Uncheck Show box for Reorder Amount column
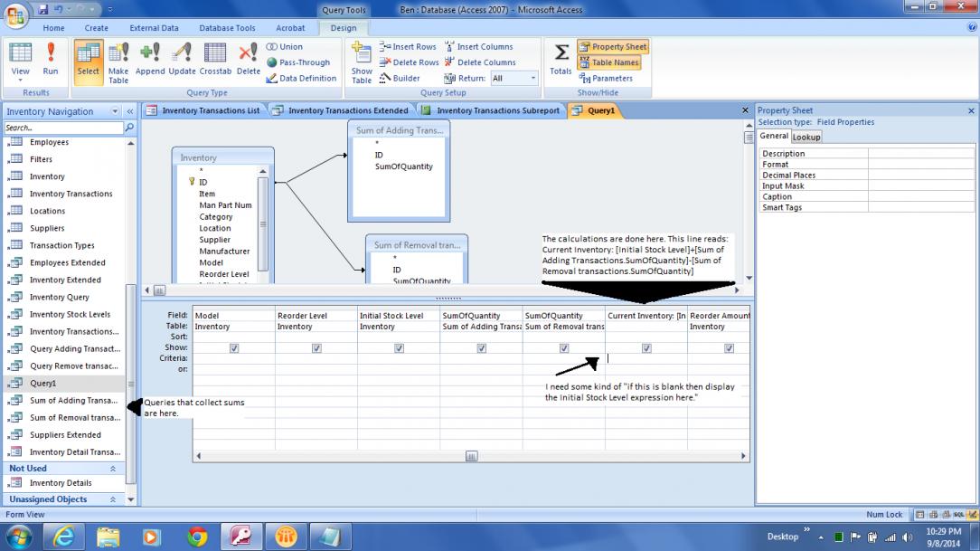The image size is (980, 551). (730, 348)
